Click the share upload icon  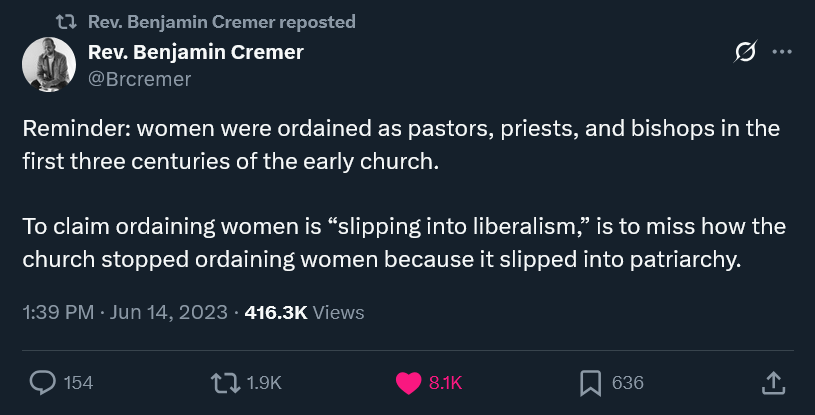(772, 382)
